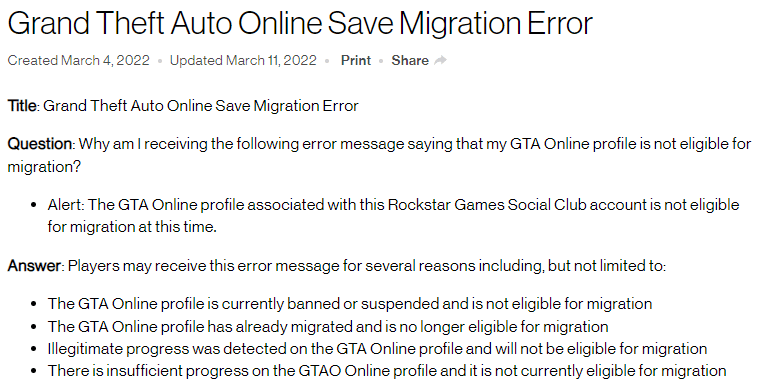Select the Share text link
The image size is (761, 383).
pyautogui.click(x=410, y=60)
